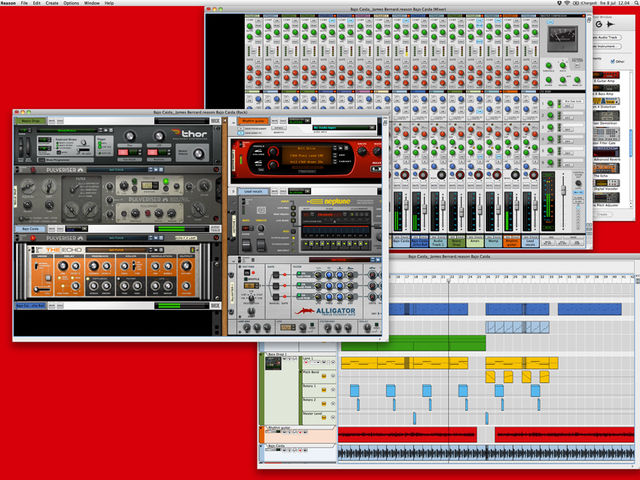Select the Bass Drop channel strip label in mixer
Screen dimensions: 640x480
(x=456, y=242)
